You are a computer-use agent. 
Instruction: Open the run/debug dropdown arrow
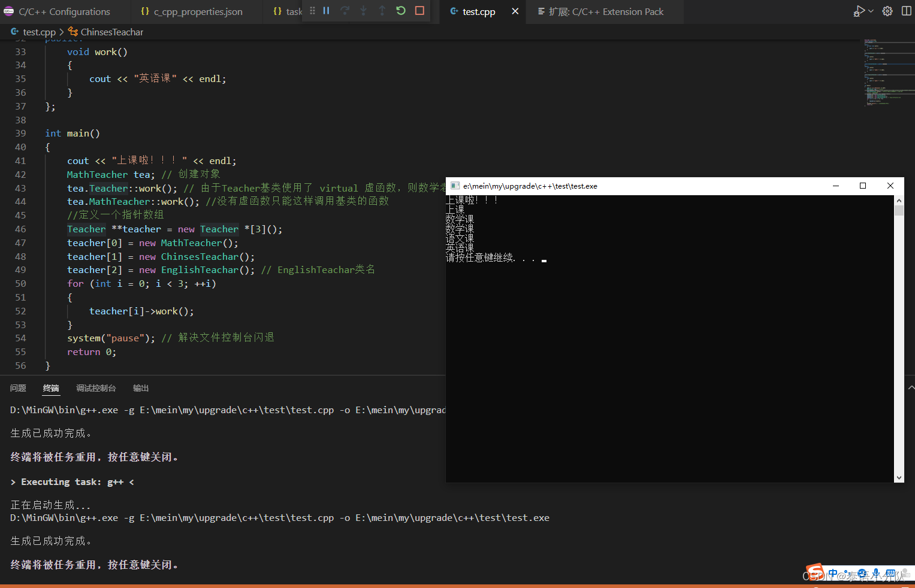871,11
